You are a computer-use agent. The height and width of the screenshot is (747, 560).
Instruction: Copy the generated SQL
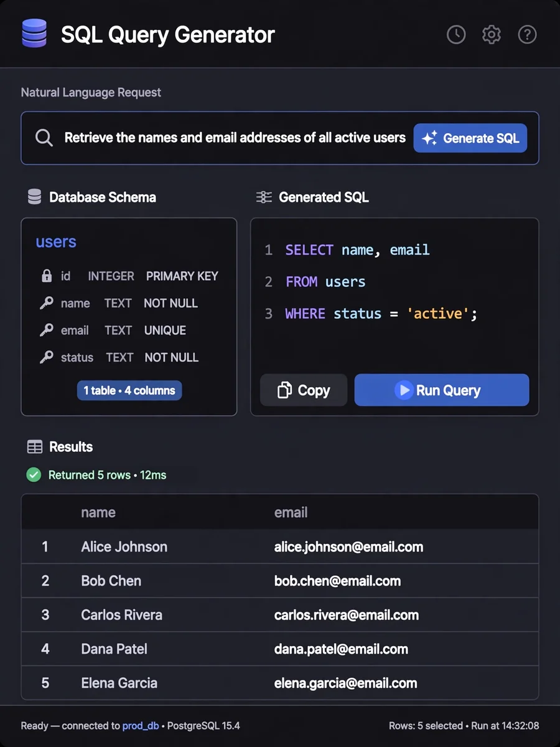pos(304,390)
